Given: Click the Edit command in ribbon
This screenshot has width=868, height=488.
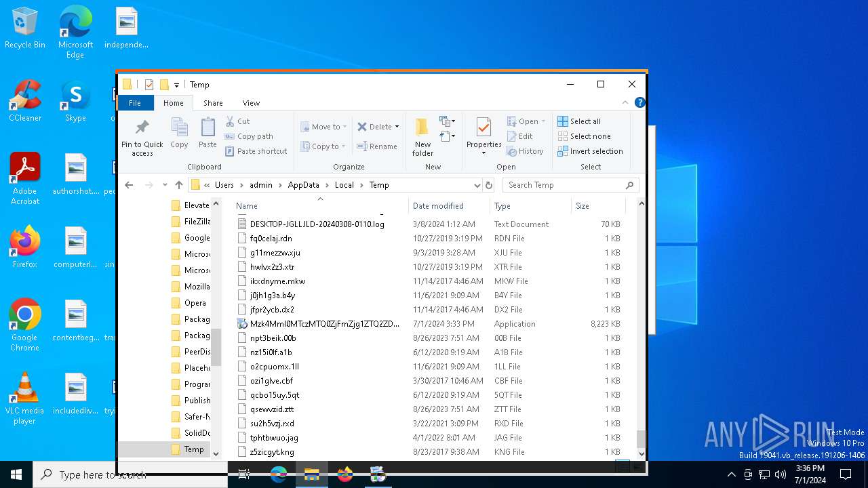Looking at the screenshot, I should [x=519, y=136].
